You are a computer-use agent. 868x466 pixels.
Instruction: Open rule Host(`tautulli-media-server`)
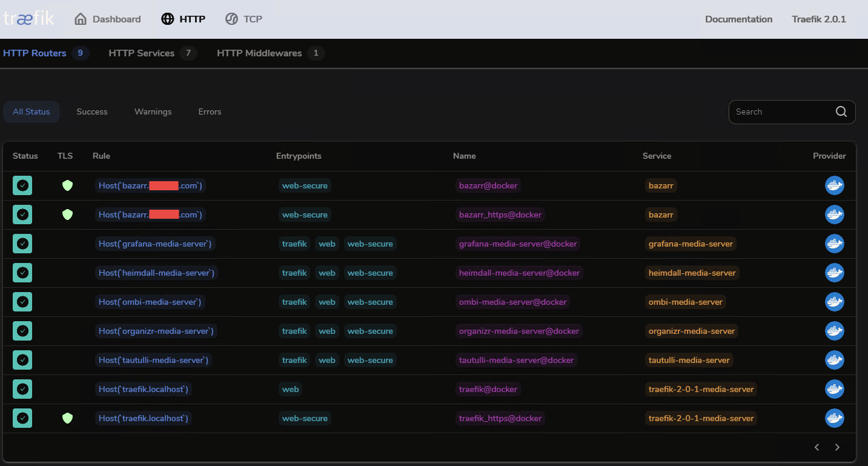pos(154,360)
